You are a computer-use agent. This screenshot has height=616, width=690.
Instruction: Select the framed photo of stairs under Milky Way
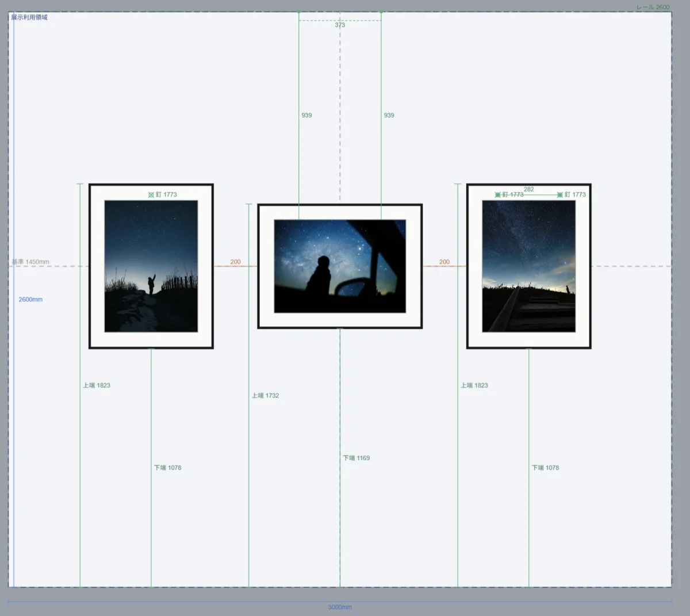[x=529, y=266]
